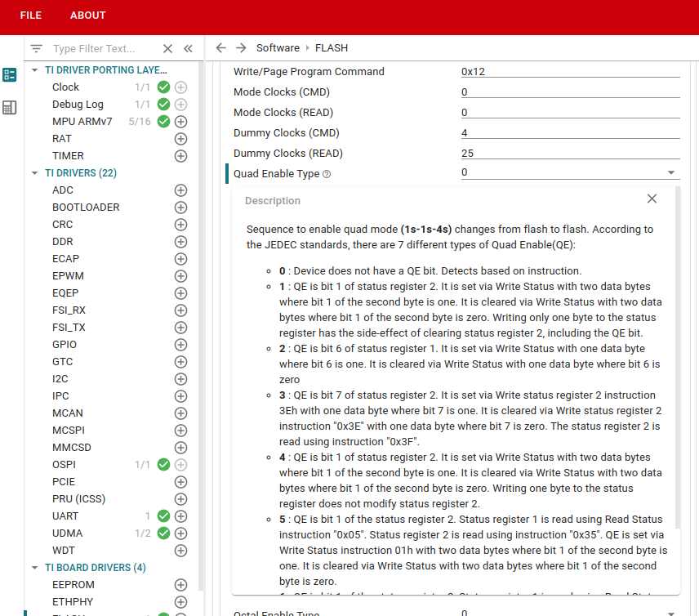Close the Description panel
The height and width of the screenshot is (616, 699).
click(x=652, y=199)
